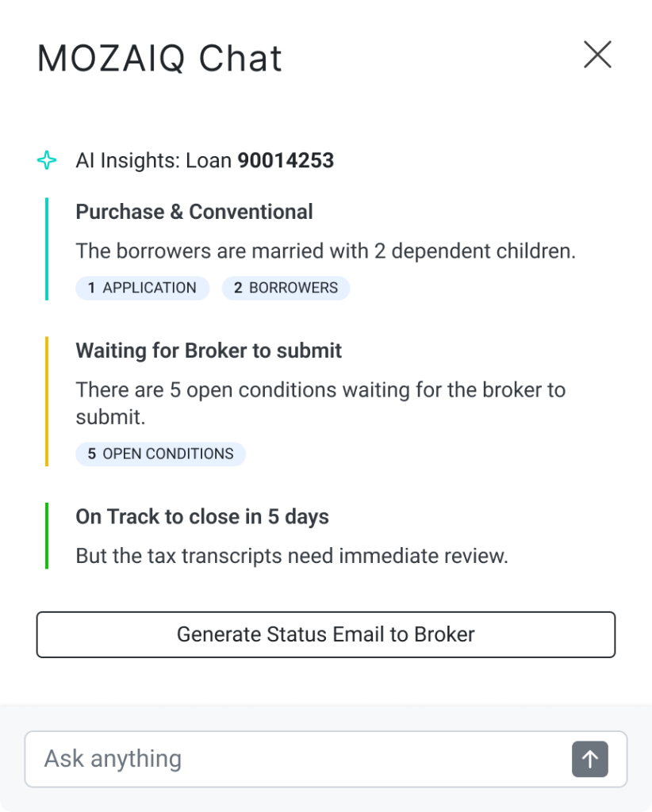Click the On Track to close heading
Image resolution: width=652 pixels, height=812 pixels.
tap(202, 517)
